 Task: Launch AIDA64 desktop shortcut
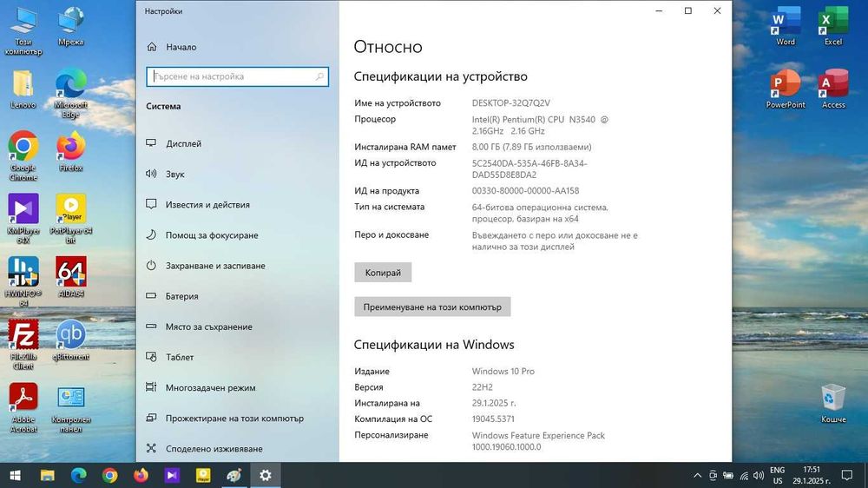pos(71,278)
